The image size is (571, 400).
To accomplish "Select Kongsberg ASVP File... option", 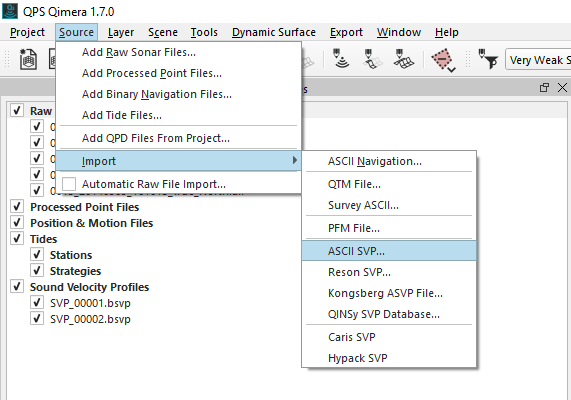I will (x=385, y=293).
